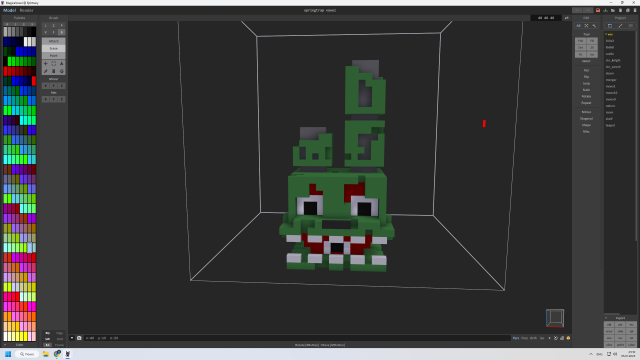Viewport: 640px width, 360px height.
Task: Click the Attach brush button
Action: (53, 41)
